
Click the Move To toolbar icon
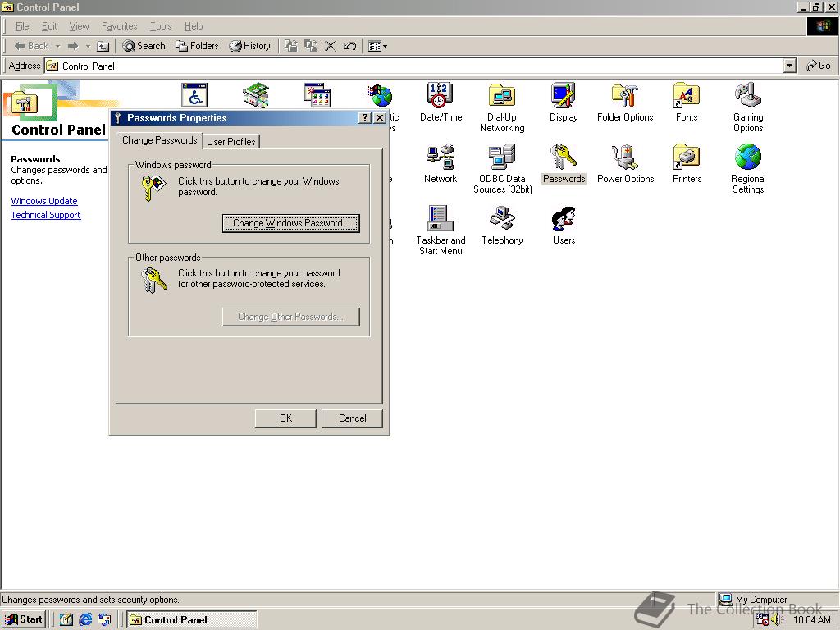coord(291,46)
